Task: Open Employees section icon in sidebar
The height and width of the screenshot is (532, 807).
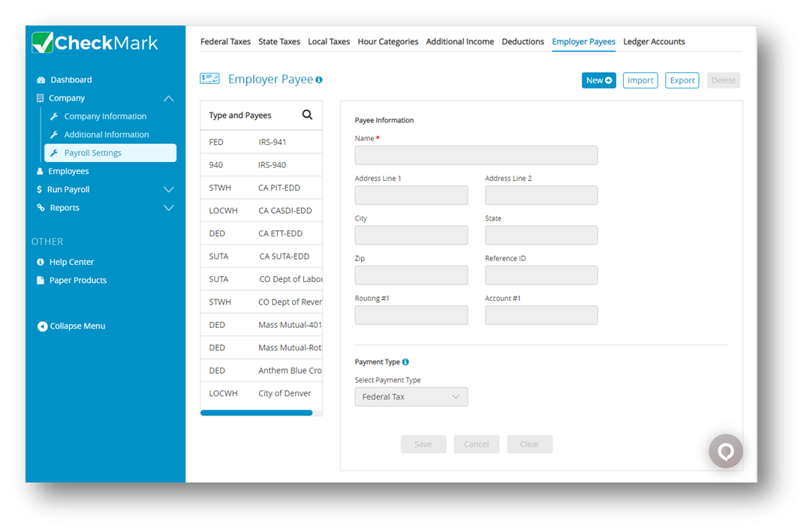Action: coord(43,170)
